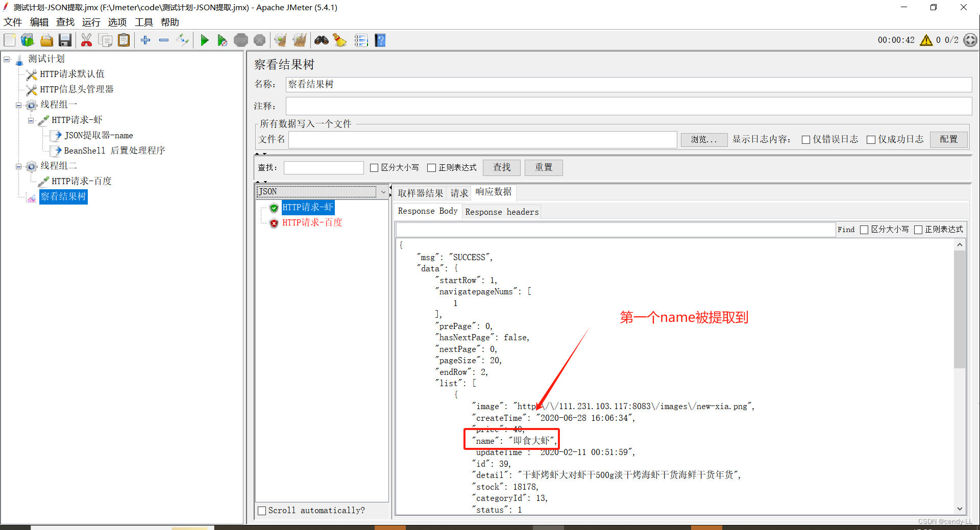This screenshot has height=530, width=980.
Task: Select the Start no pauses icon
Action: 222,40
